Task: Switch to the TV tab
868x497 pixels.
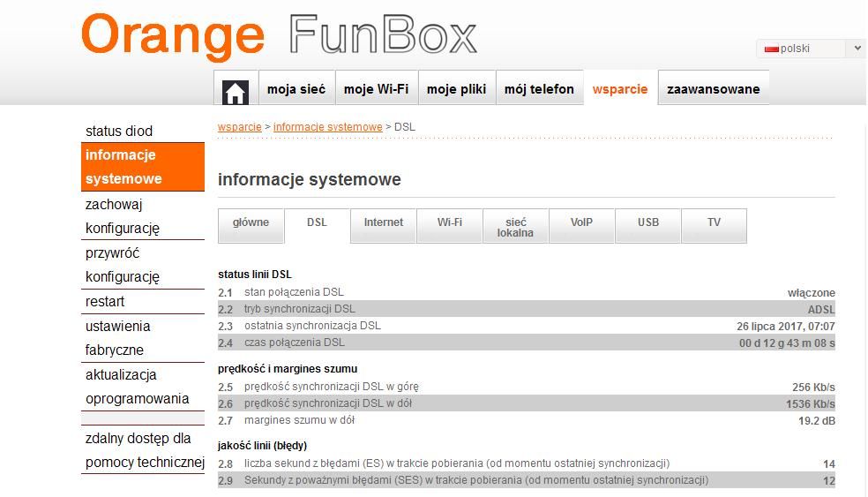Action: point(715,225)
